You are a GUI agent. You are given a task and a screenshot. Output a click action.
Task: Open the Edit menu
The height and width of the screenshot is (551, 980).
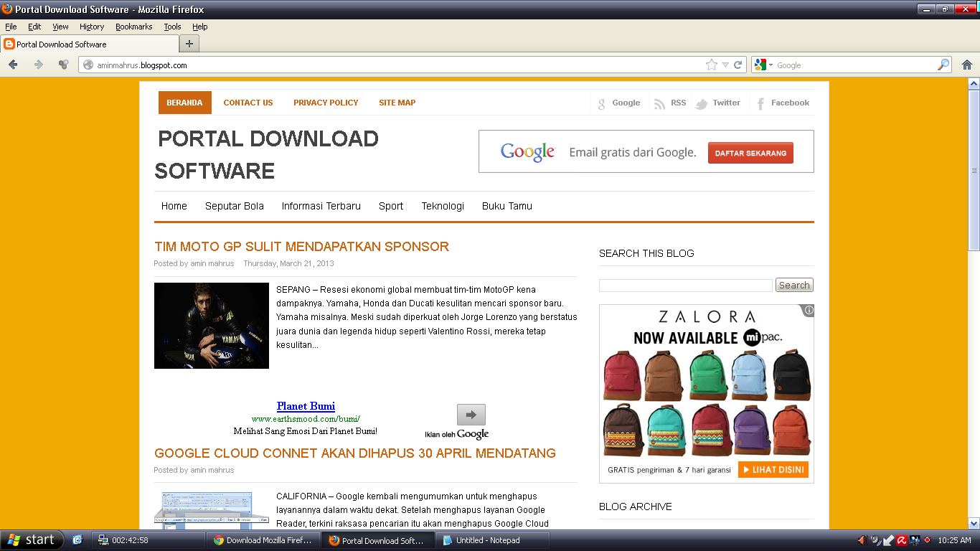34,27
